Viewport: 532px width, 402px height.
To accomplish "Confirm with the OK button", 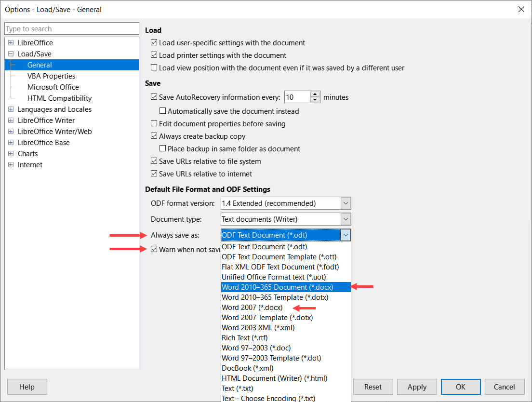I will [461, 387].
